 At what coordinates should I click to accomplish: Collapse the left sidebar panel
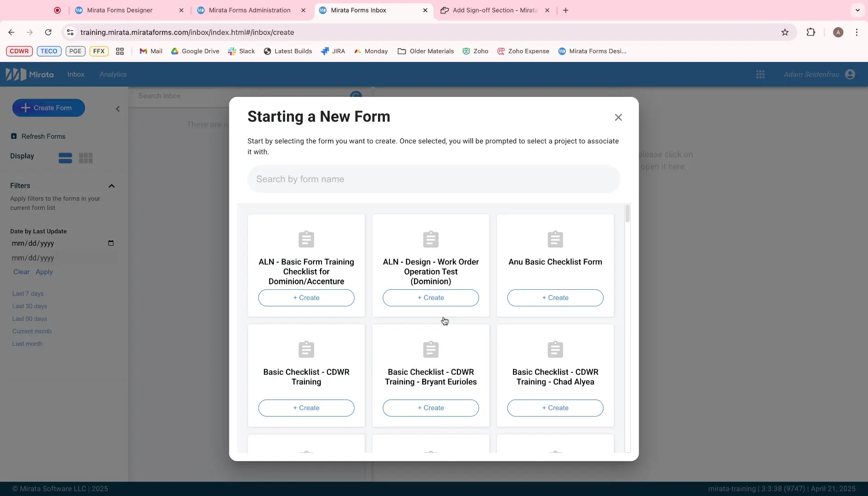click(118, 109)
